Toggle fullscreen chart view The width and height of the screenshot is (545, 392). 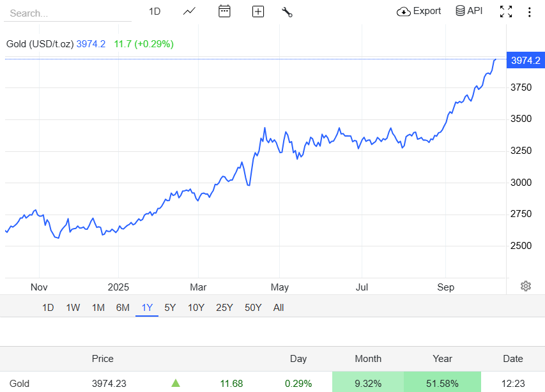point(506,11)
